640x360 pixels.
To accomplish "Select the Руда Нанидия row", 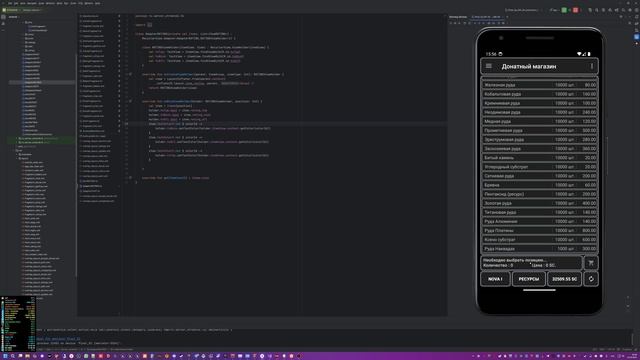I will [540, 249].
